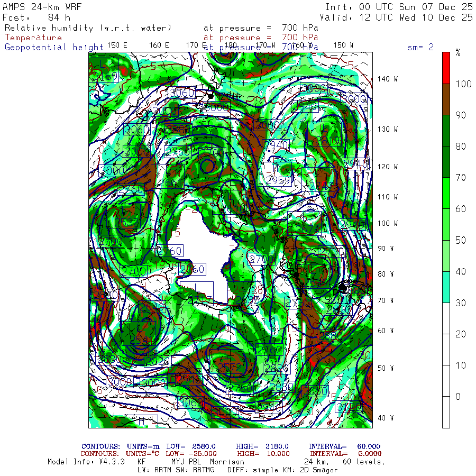Click the 'LW: RRTM SW: RRTMG' radiation text
The height and width of the screenshot is (476, 476).
[176, 470]
